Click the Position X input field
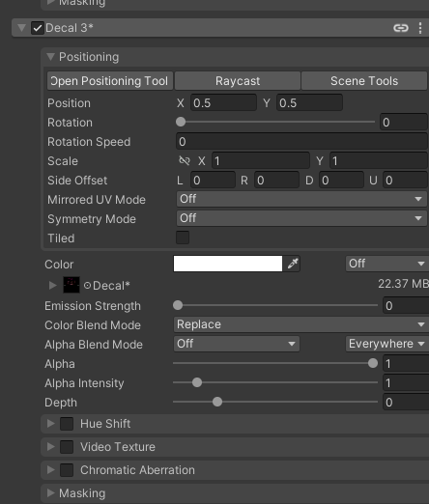 [x=223, y=103]
